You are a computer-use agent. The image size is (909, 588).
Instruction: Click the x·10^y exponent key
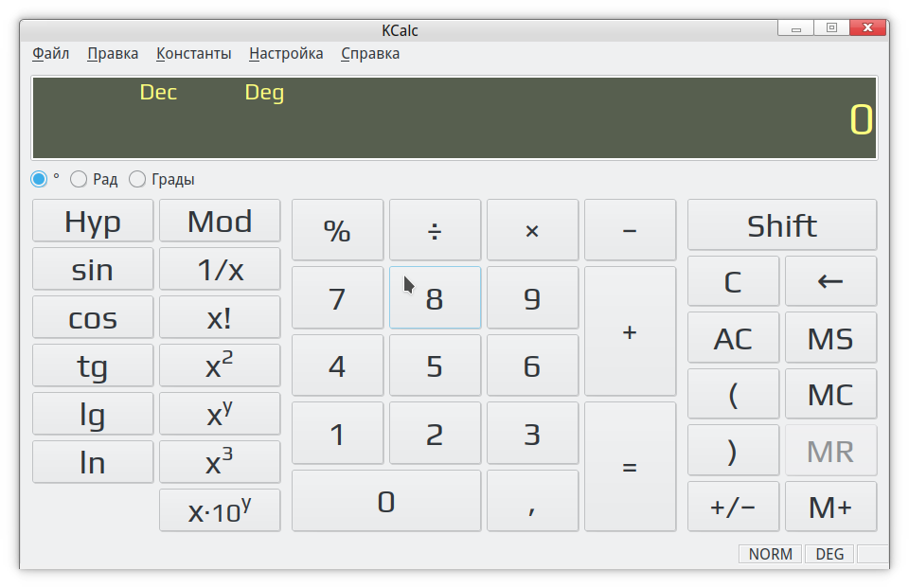click(220, 510)
